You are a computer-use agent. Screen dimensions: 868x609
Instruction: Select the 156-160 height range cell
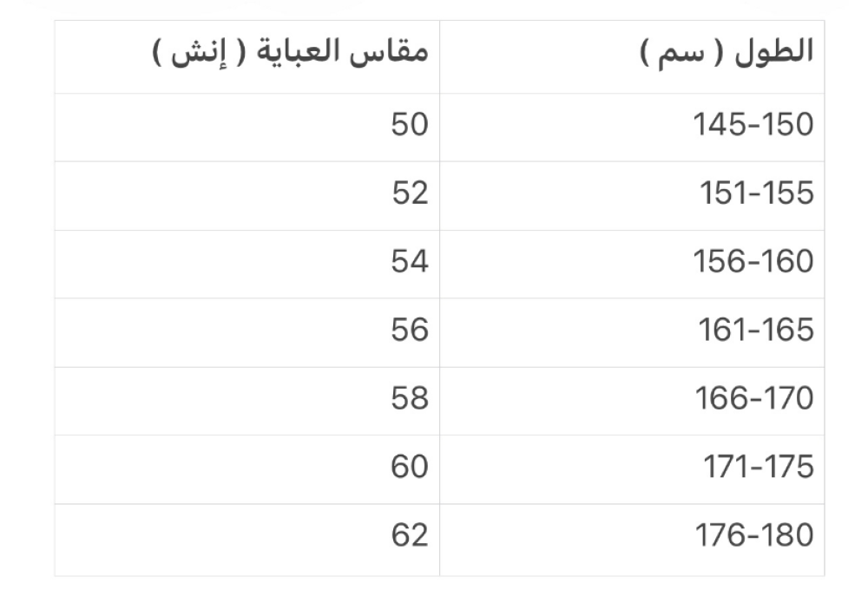753,262
